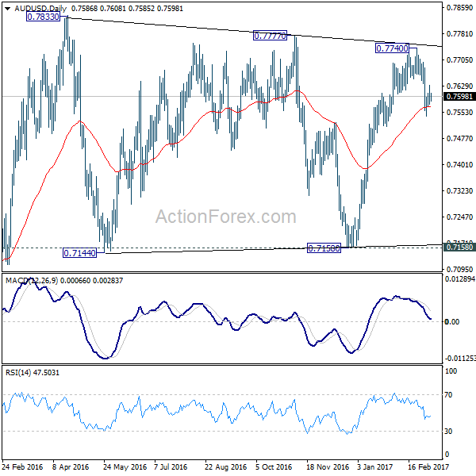Click the RSI 70 level label

click(x=448, y=395)
